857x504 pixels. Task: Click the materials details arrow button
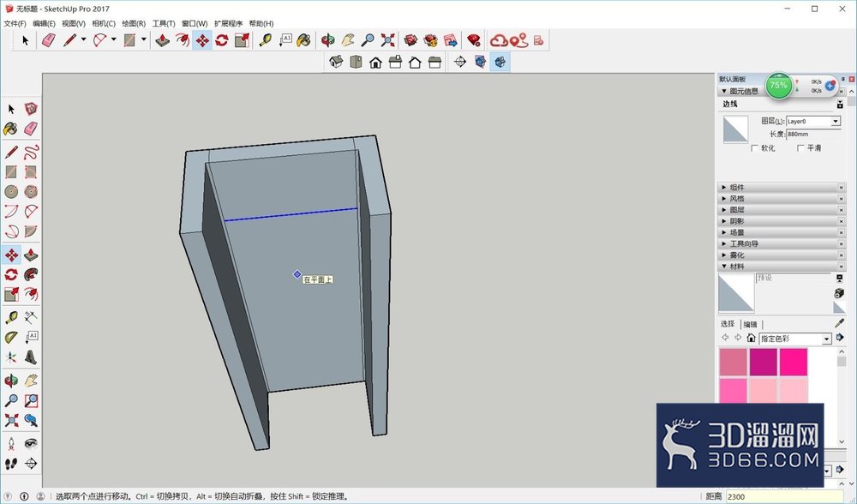(840, 337)
